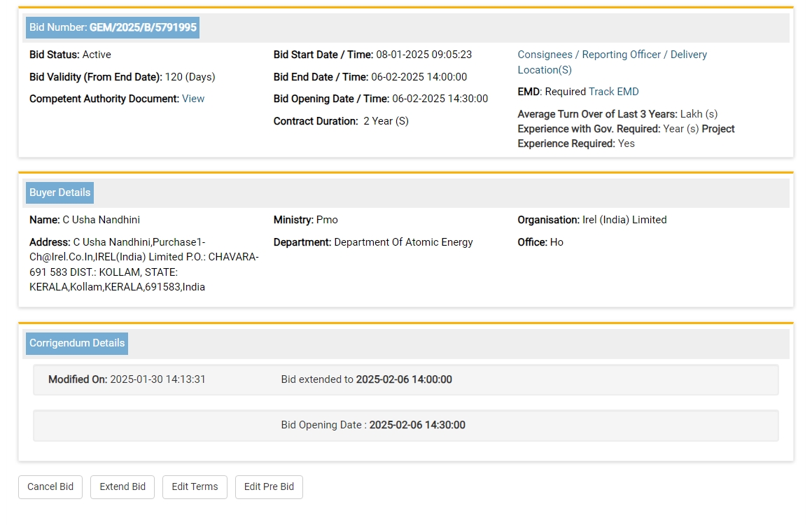Screen dimensions: 812x525
Task: Click Average Turn Over of Last 3 Years
Action: click(x=598, y=114)
